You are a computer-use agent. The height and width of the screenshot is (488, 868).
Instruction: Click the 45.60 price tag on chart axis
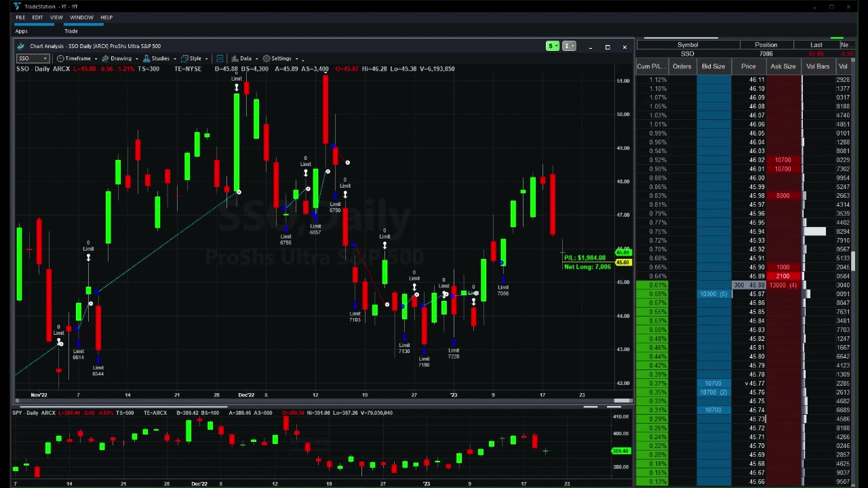(623, 262)
